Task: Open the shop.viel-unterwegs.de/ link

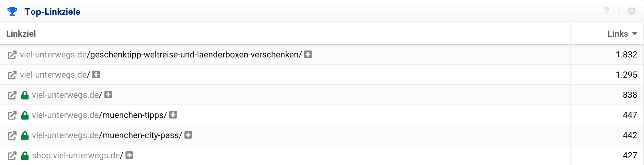Action: click(77, 156)
